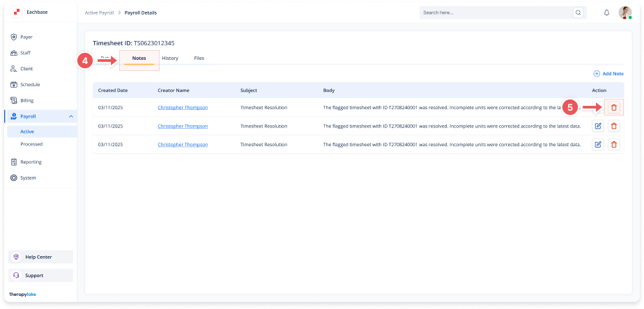The image size is (644, 309).
Task: Click Payroll Details breadcrumb text
Action: point(141,13)
